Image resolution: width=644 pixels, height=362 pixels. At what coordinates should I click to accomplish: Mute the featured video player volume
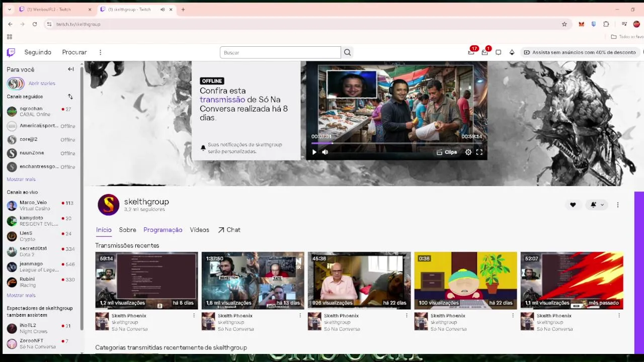pyautogui.click(x=325, y=152)
